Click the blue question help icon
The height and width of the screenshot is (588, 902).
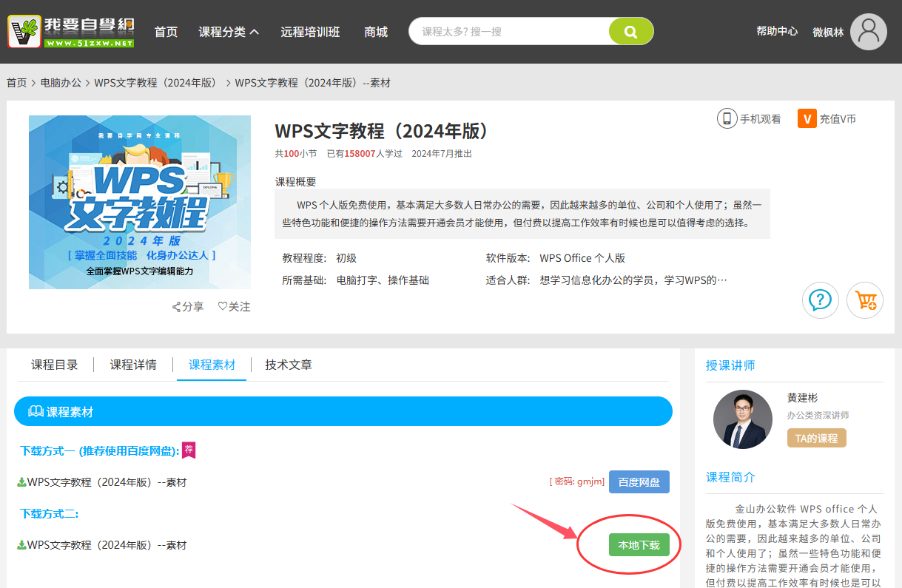pyautogui.click(x=821, y=300)
